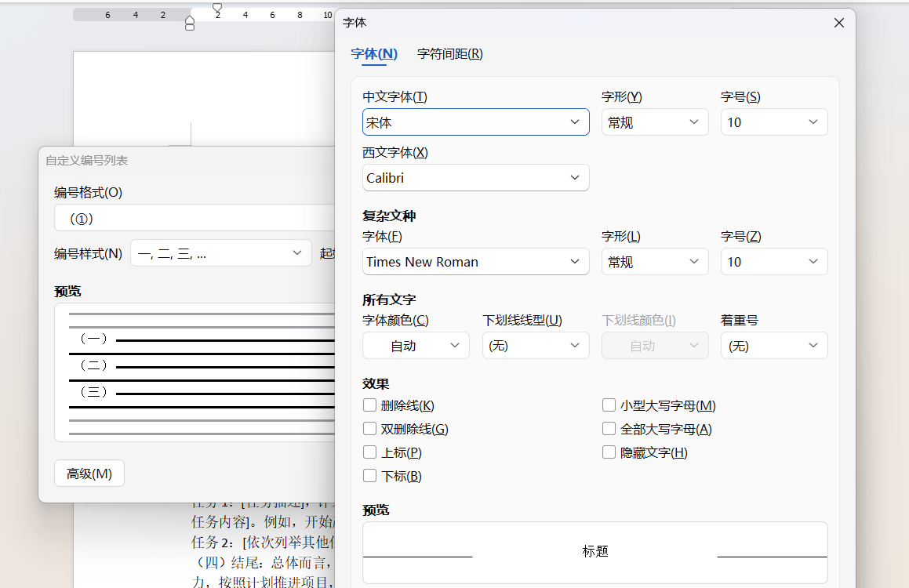
Task: Enable the 全部大写字母 effect
Action: pos(609,429)
